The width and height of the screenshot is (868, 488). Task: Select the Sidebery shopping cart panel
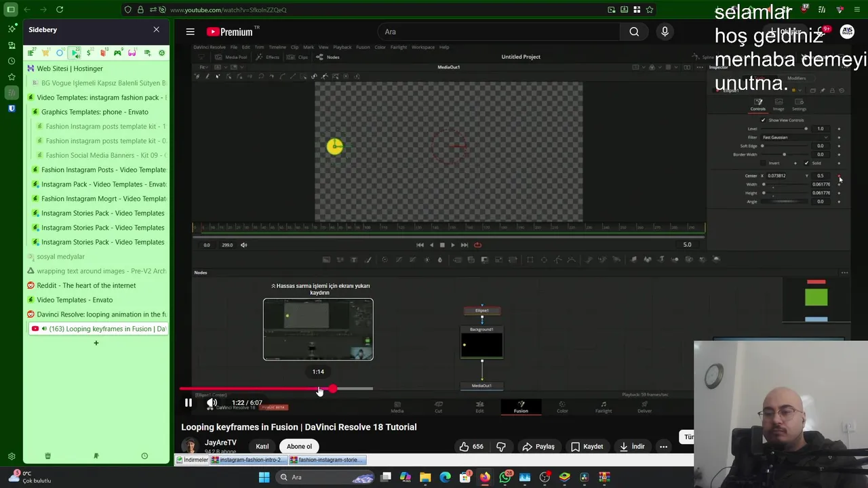coord(45,53)
